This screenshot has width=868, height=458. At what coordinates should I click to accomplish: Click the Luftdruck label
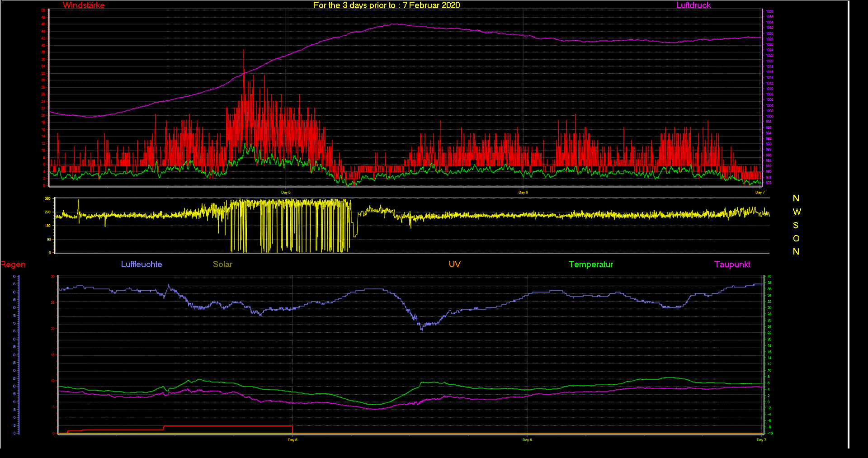point(693,5)
